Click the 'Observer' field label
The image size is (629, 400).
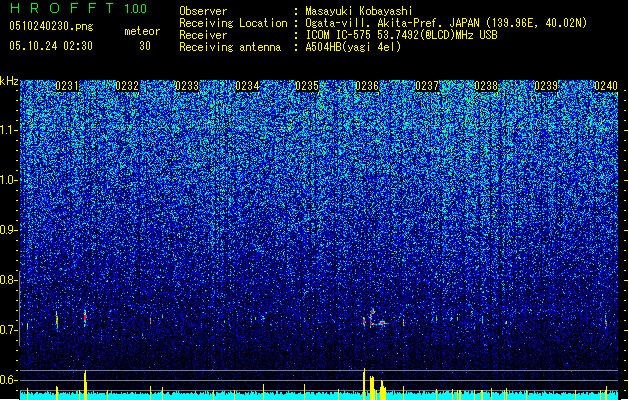pyautogui.click(x=203, y=11)
